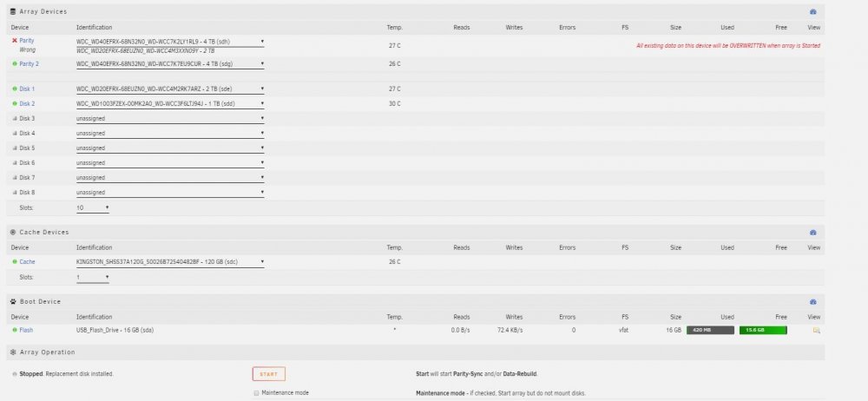Click the red X Parity status icon
Viewport: 868px width, 401px height.
pos(15,41)
